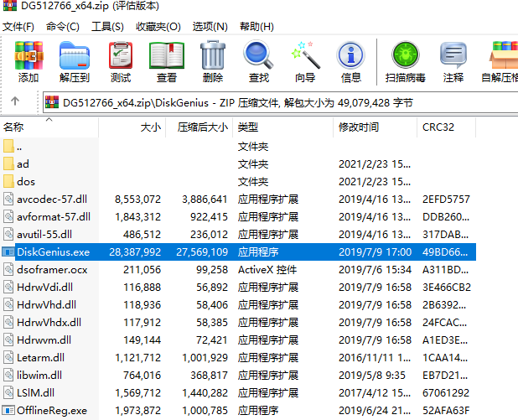Screen dimensions: 518x420
Task: Sort by 名称 column header
Action: pos(49,127)
